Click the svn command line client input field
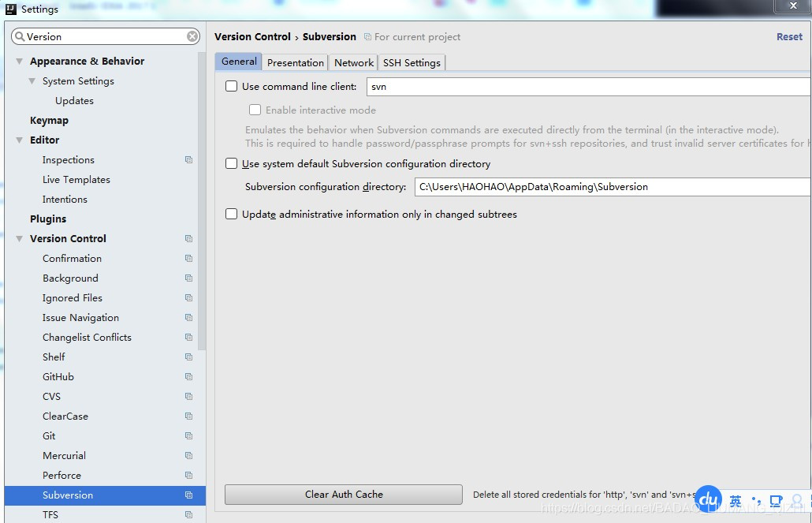The height and width of the screenshot is (523, 812). [x=552, y=86]
